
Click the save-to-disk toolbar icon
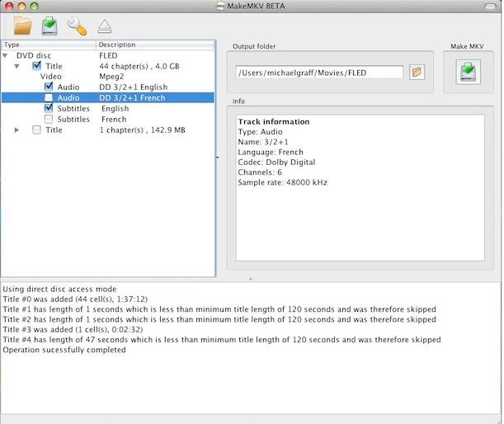coord(49,26)
